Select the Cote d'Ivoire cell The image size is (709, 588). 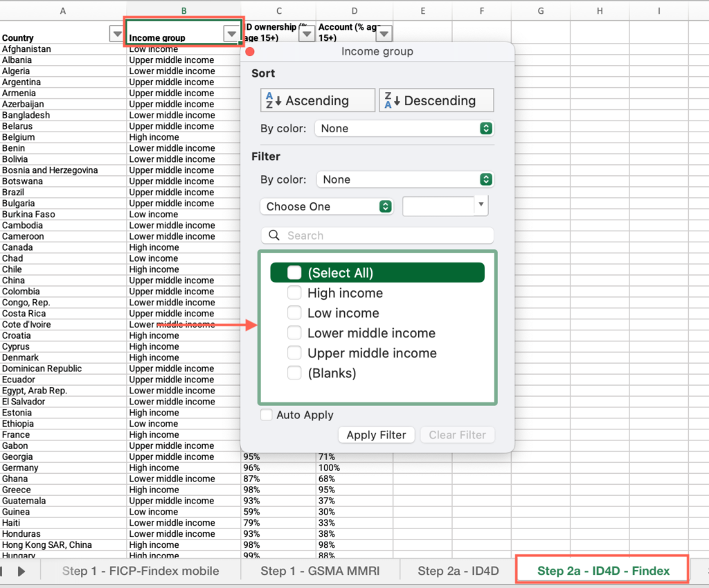point(63,325)
